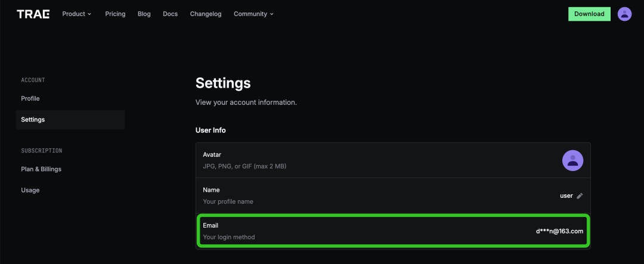
Task: Open the account avatar menu in header
Action: 624,14
